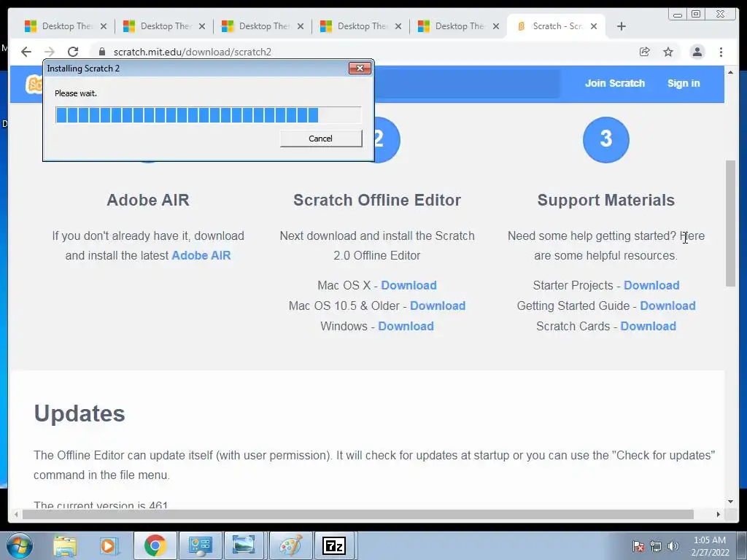Open the Control Panel taskbar icon
Viewport: 747px width, 560px height.
pyautogui.click(x=200, y=545)
